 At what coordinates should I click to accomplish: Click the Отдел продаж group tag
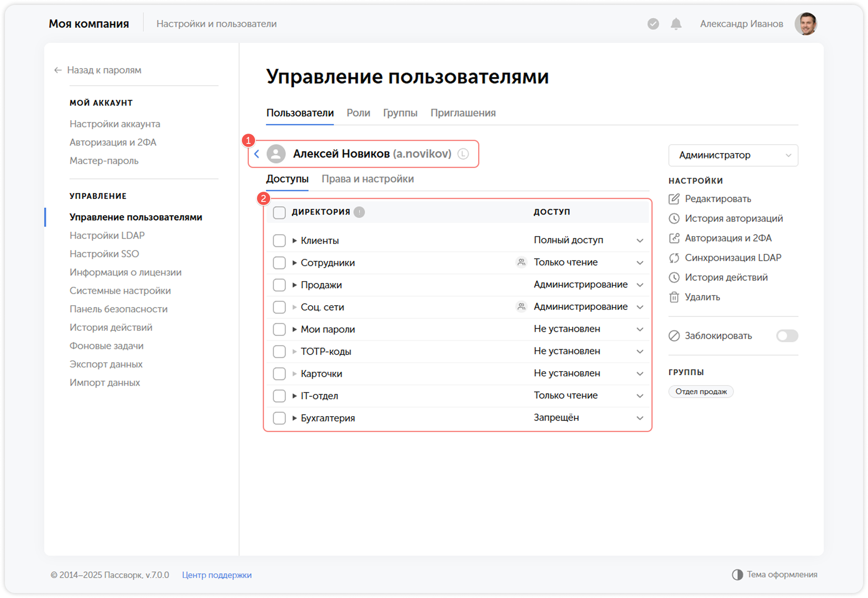coord(701,392)
